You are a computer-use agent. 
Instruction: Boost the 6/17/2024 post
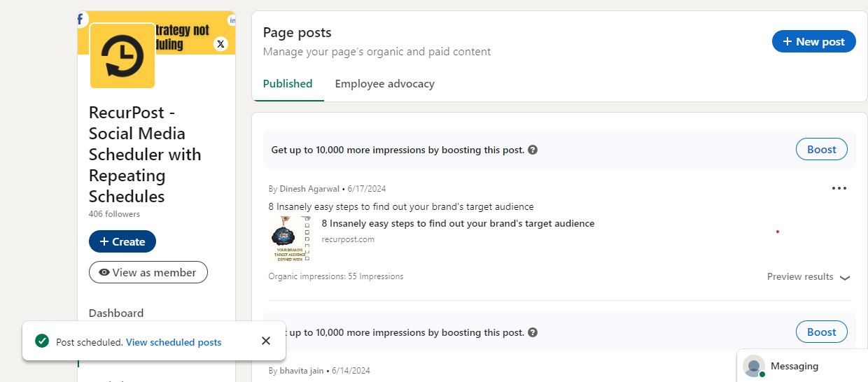822,149
